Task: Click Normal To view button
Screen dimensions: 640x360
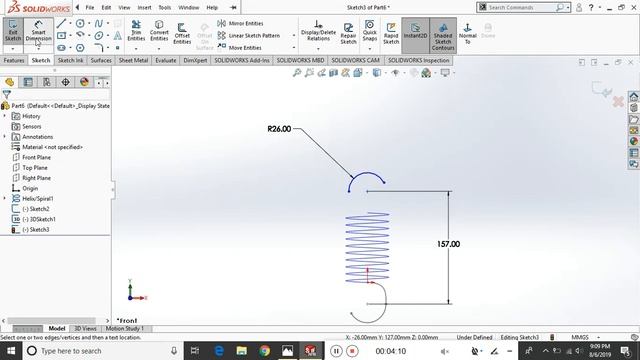Action: coord(468,33)
